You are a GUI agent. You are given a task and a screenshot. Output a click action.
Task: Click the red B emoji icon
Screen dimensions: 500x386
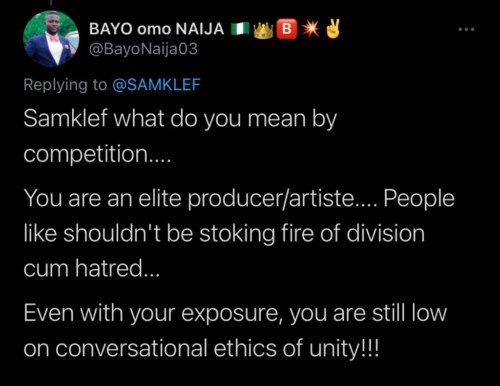287,29
